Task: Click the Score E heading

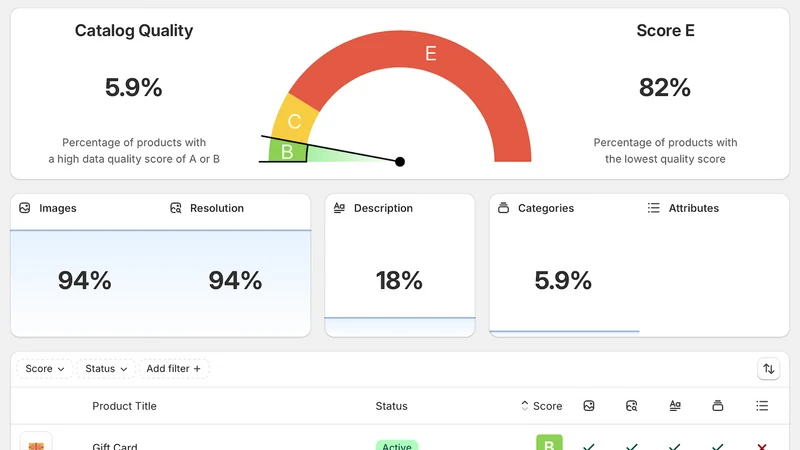Action: [x=665, y=31]
